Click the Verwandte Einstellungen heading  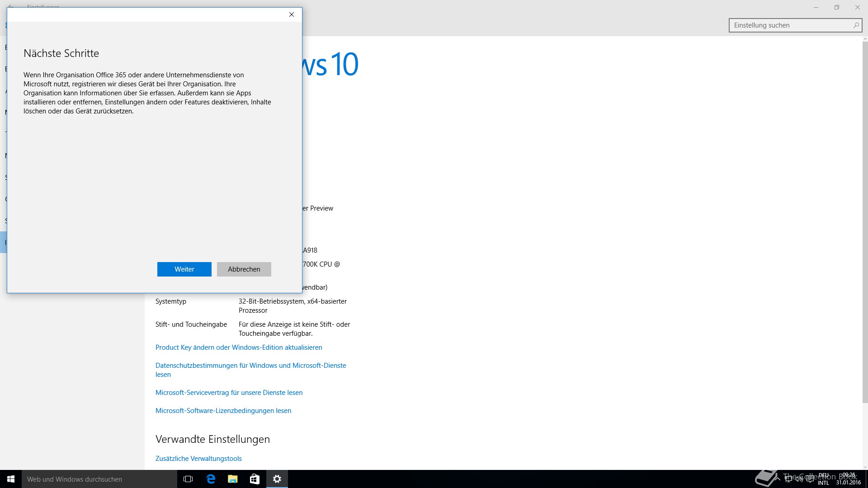212,439
